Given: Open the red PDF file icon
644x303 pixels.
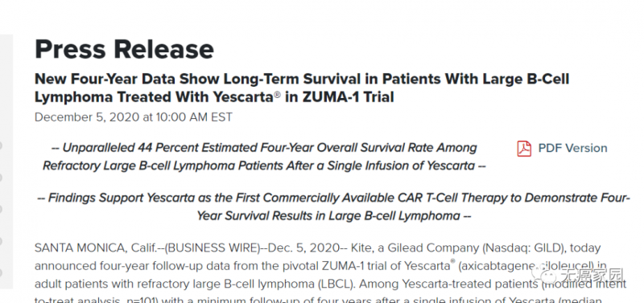Looking at the screenshot, I should click(524, 149).
